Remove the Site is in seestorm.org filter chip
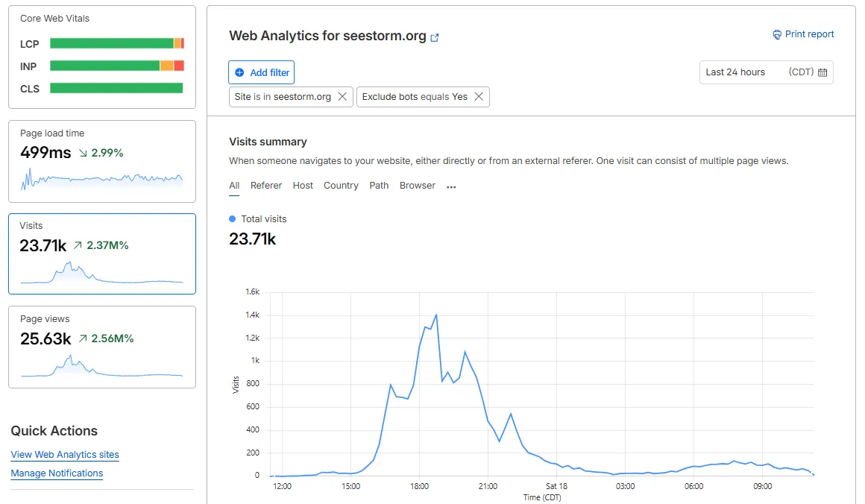Image resolution: width=865 pixels, height=504 pixels. coord(342,96)
